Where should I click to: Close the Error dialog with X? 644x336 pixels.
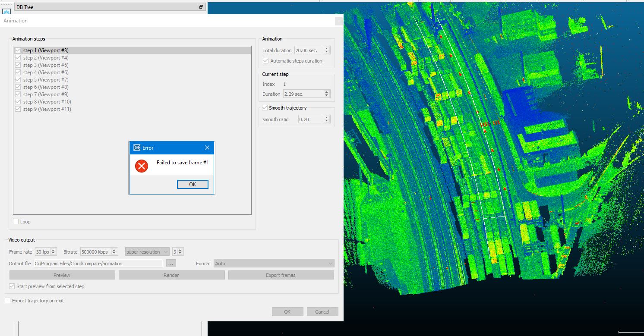pyautogui.click(x=207, y=148)
